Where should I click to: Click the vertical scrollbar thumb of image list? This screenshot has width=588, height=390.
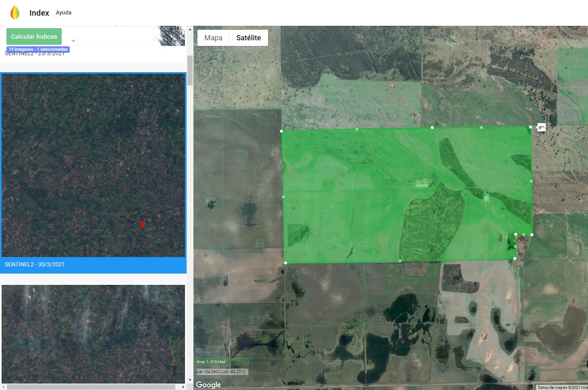[190, 71]
